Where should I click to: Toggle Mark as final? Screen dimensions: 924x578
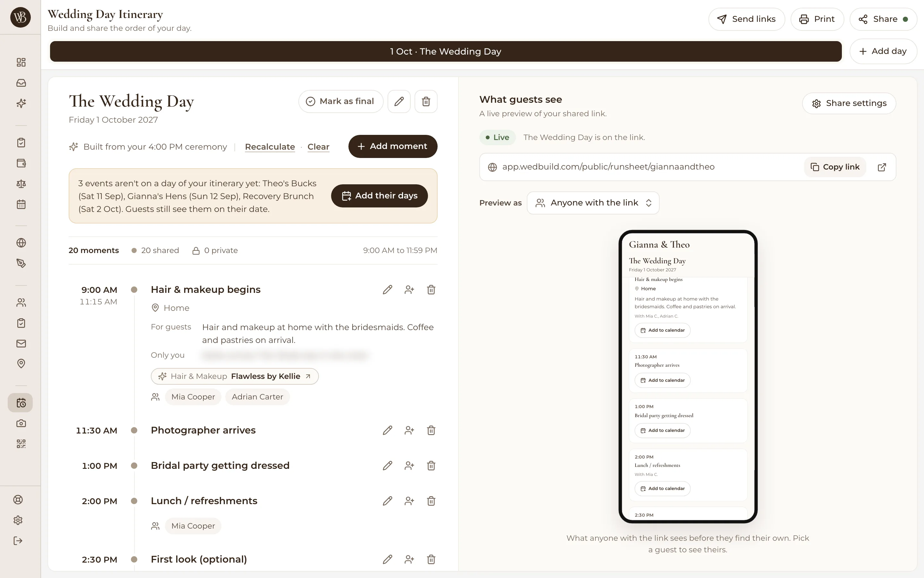(x=341, y=101)
